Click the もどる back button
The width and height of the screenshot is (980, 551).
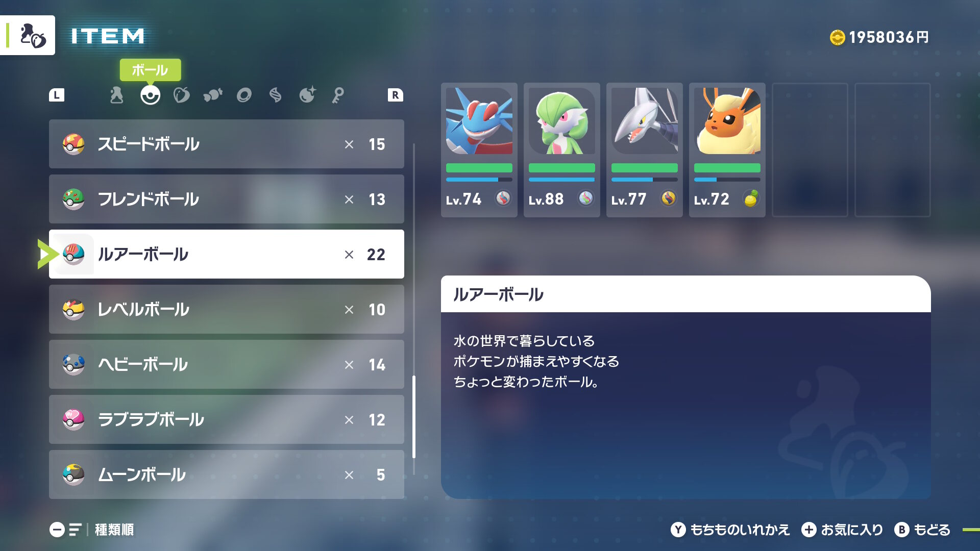point(922,530)
